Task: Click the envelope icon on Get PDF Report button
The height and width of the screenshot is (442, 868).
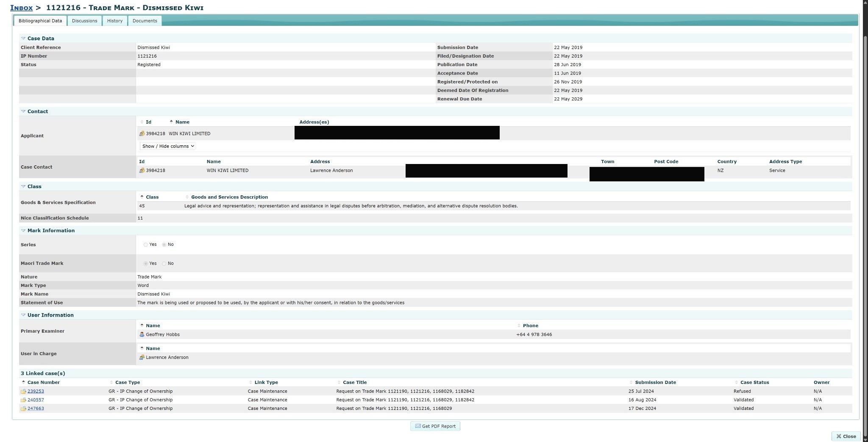Action: (x=417, y=426)
